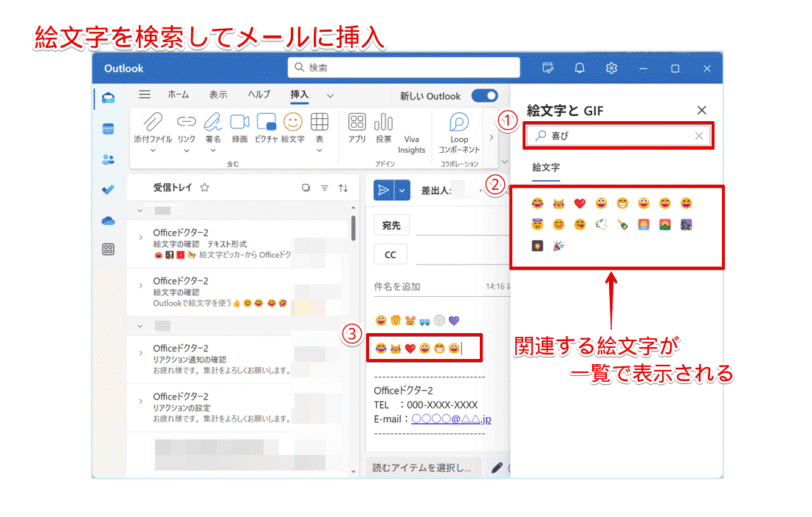Open dropdown arrow under 表
This screenshot has height=517, width=812.
320,151
